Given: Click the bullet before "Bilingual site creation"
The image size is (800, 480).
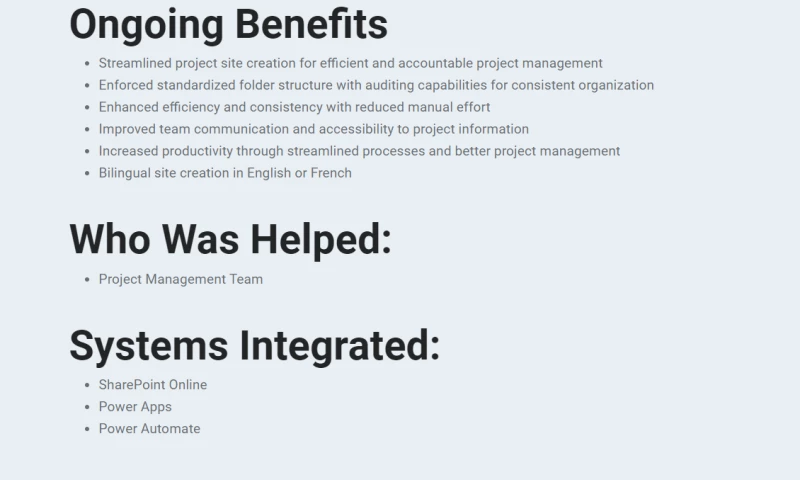Looking at the screenshot, I should [x=88, y=174].
